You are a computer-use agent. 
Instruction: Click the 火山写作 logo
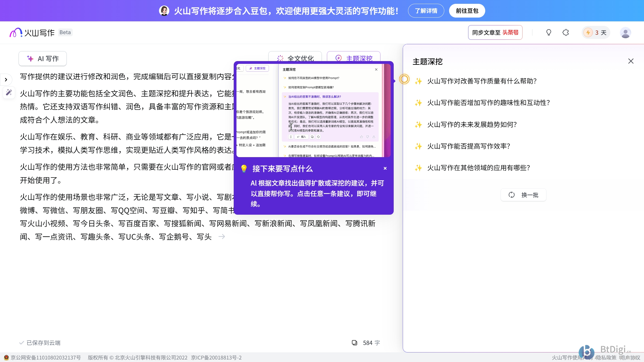tap(32, 33)
